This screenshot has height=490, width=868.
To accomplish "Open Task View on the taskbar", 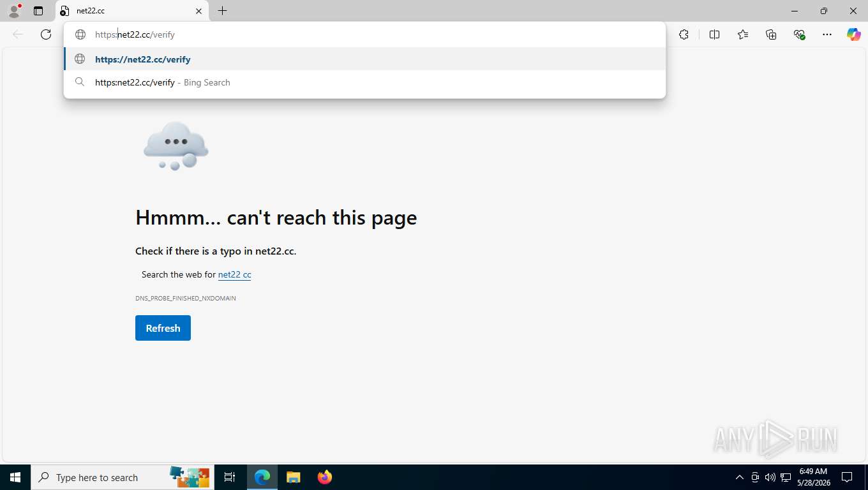I will click(x=230, y=477).
